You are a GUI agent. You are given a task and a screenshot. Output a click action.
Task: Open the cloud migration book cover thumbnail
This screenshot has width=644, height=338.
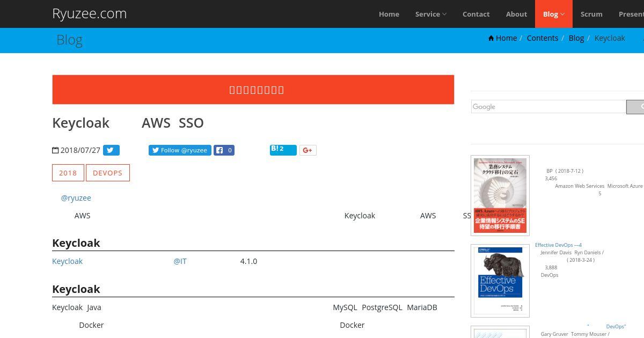500,195
